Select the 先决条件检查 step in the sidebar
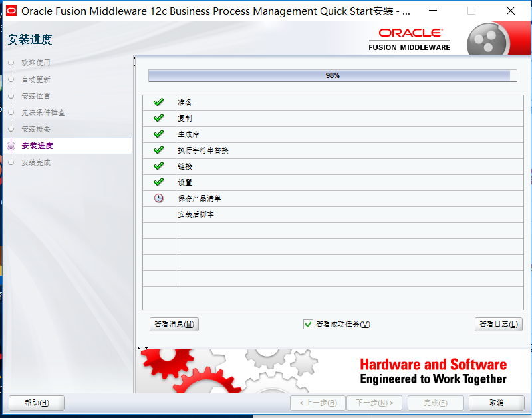Viewport: 532px width, 418px height. pyautogui.click(x=37, y=113)
